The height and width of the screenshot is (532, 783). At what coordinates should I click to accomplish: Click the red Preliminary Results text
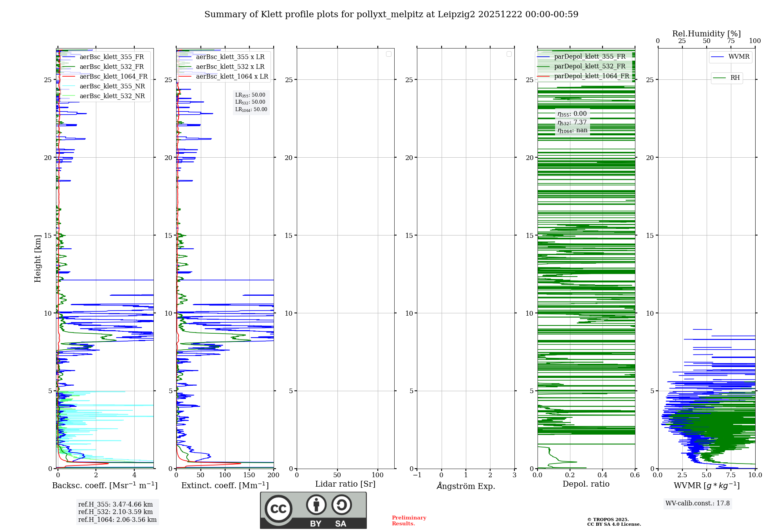[409, 520]
